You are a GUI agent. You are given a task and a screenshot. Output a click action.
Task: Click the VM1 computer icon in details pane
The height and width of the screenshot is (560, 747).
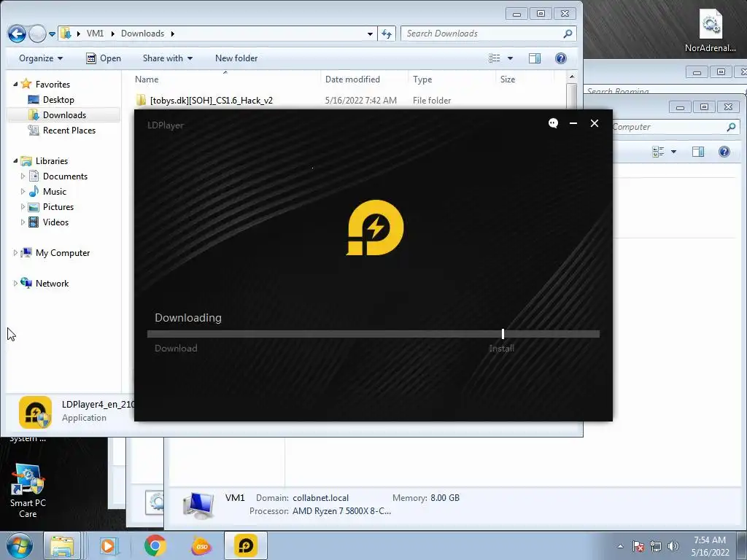click(198, 506)
